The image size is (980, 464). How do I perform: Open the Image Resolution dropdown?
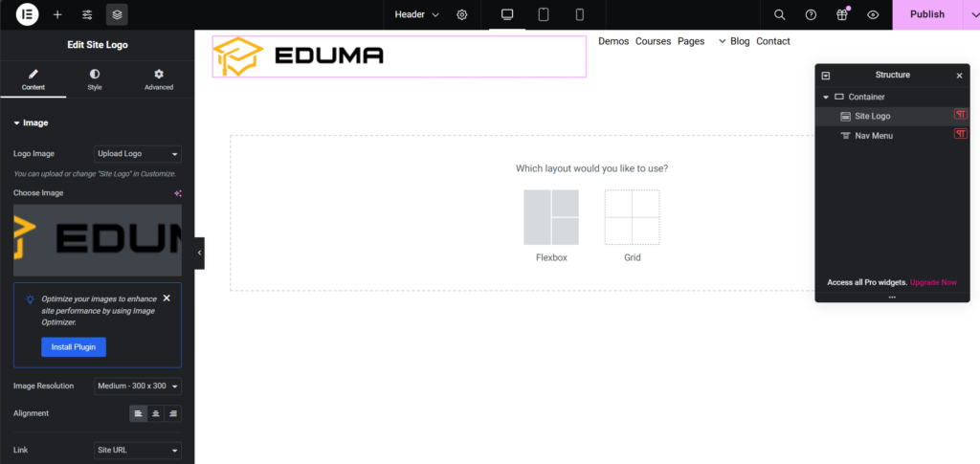[x=138, y=386]
